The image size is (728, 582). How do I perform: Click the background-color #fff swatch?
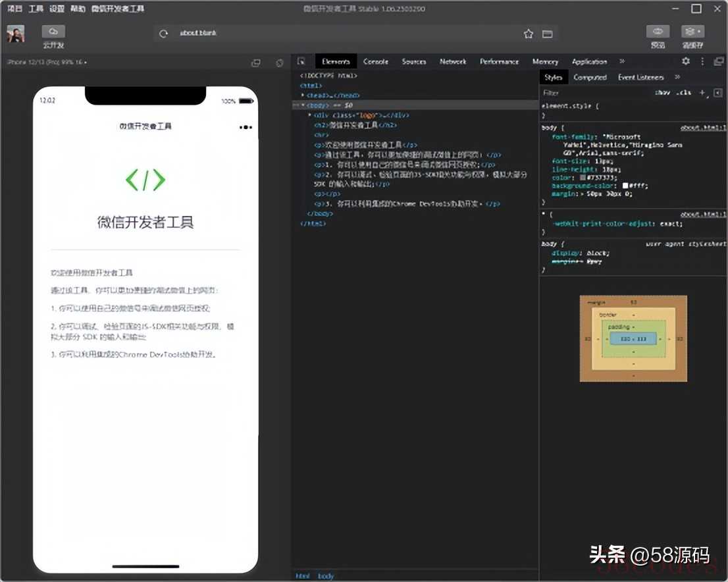click(625, 185)
